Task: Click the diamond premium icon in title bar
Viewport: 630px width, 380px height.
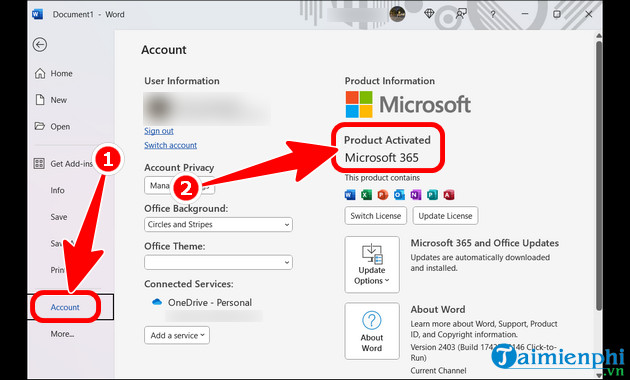Action: pyautogui.click(x=429, y=14)
